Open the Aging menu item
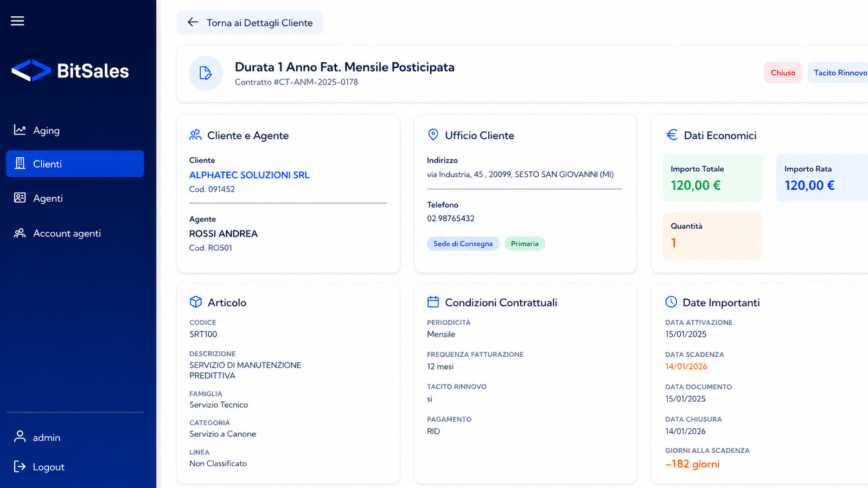 75,130
